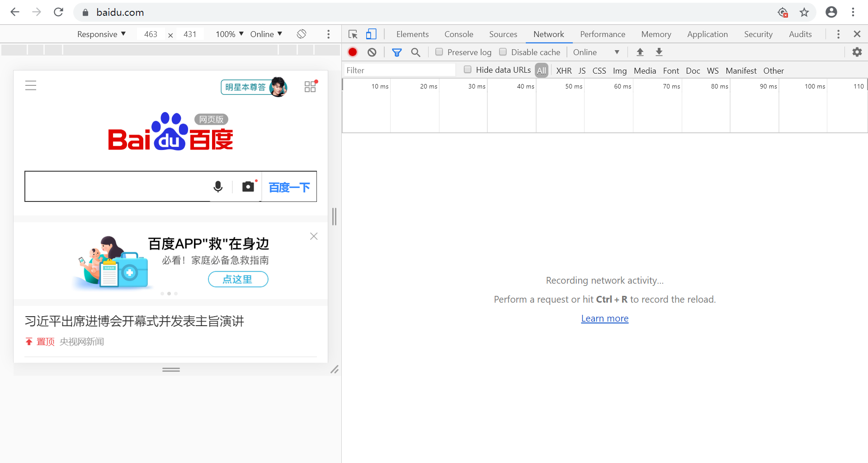Filter requests by Doc
This screenshot has width=868, height=463.
693,71
